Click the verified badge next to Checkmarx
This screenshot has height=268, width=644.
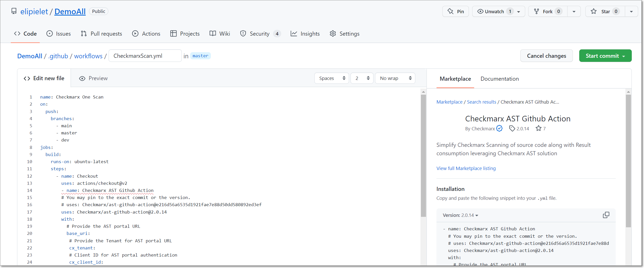[x=499, y=128]
